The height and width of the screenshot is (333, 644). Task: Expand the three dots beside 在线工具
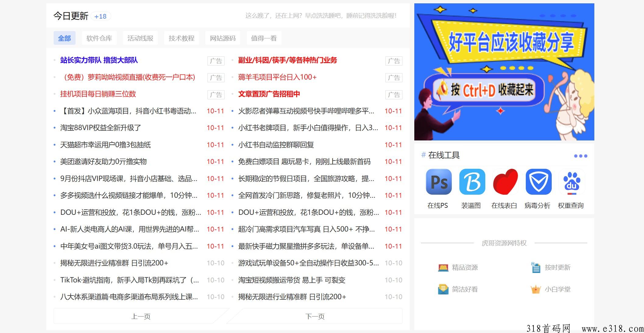[580, 156]
